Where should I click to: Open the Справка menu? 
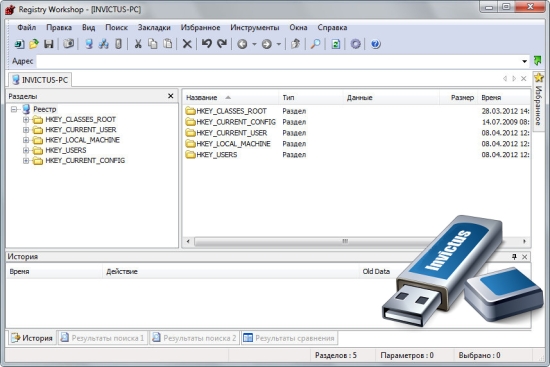pos(332,27)
